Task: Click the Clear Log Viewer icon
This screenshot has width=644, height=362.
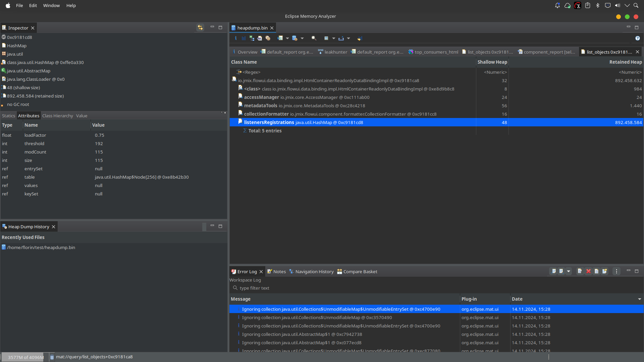Action: coord(580,271)
